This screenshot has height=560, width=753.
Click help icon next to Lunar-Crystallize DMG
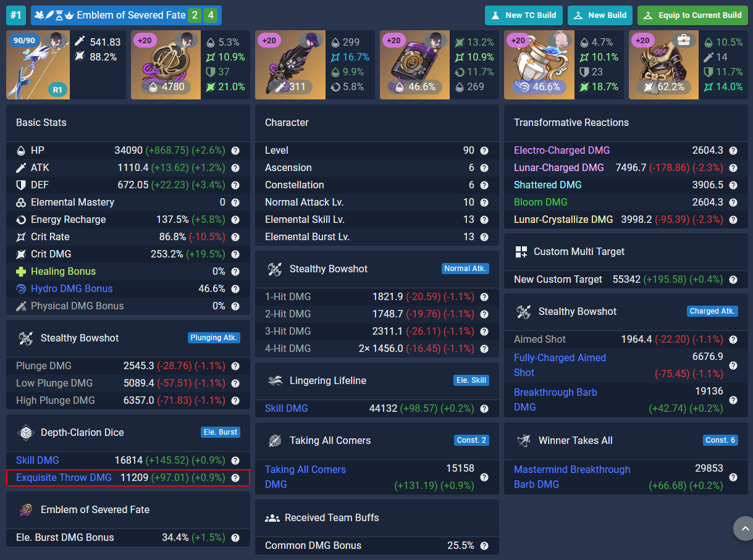(733, 220)
